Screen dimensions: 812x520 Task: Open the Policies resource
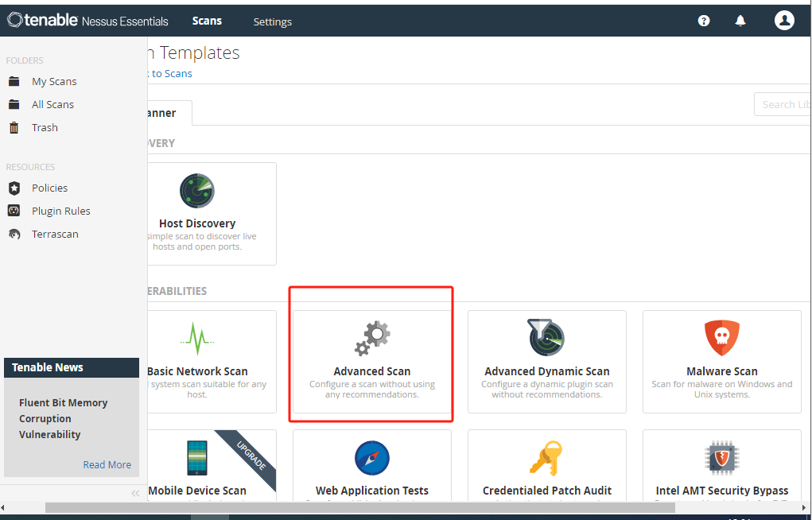point(50,188)
